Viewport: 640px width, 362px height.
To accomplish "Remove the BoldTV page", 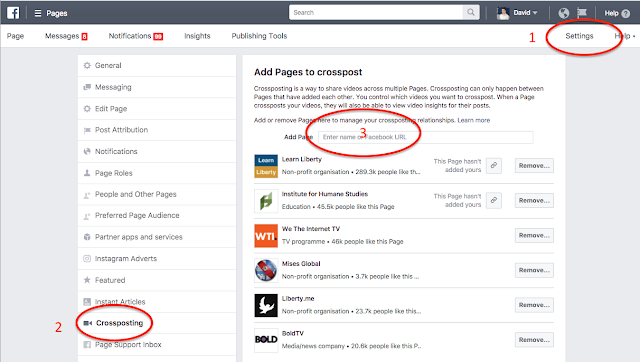I will [534, 340].
